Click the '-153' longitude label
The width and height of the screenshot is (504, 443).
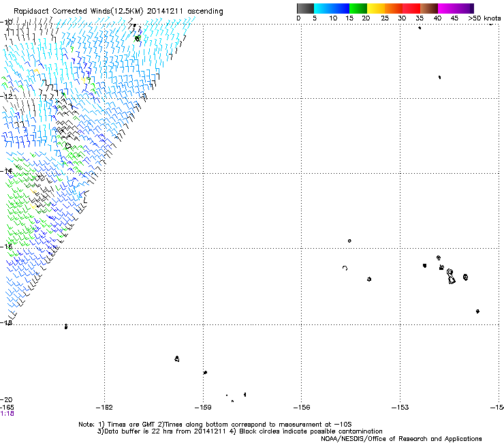click(x=400, y=408)
